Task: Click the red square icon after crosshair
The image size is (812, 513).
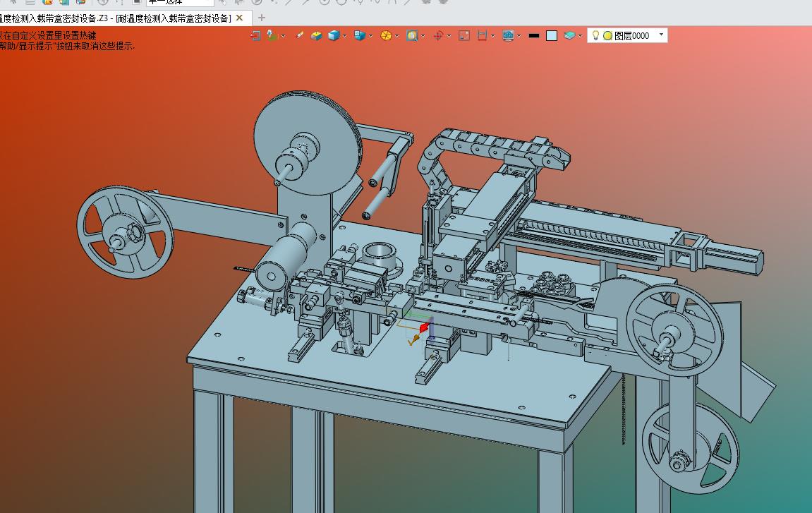Action: (464, 35)
